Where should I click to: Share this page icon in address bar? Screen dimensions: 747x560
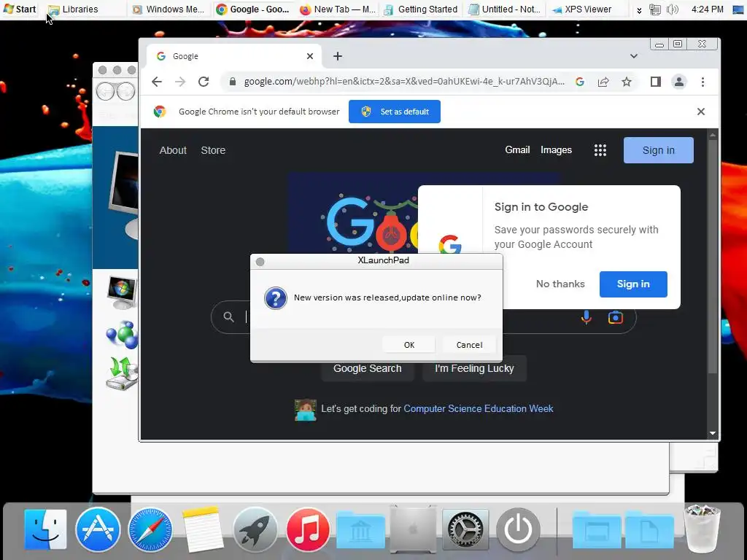(603, 82)
